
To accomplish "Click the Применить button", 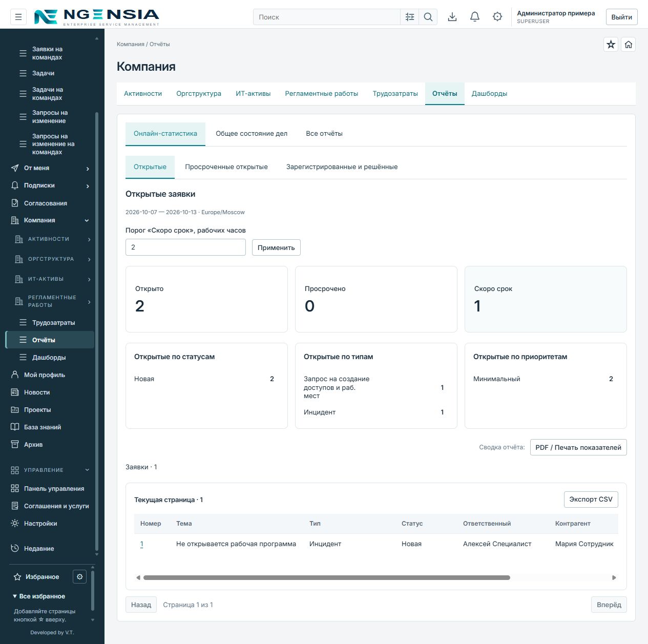I will pyautogui.click(x=276, y=247).
